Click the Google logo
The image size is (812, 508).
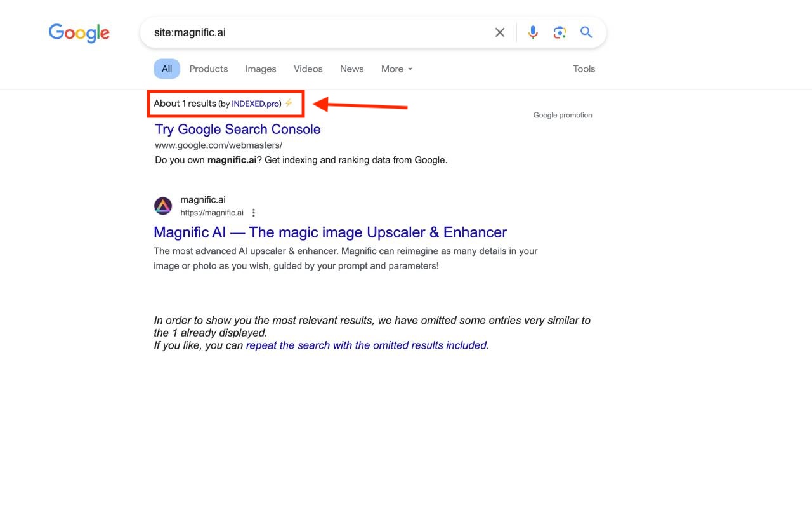[79, 33]
